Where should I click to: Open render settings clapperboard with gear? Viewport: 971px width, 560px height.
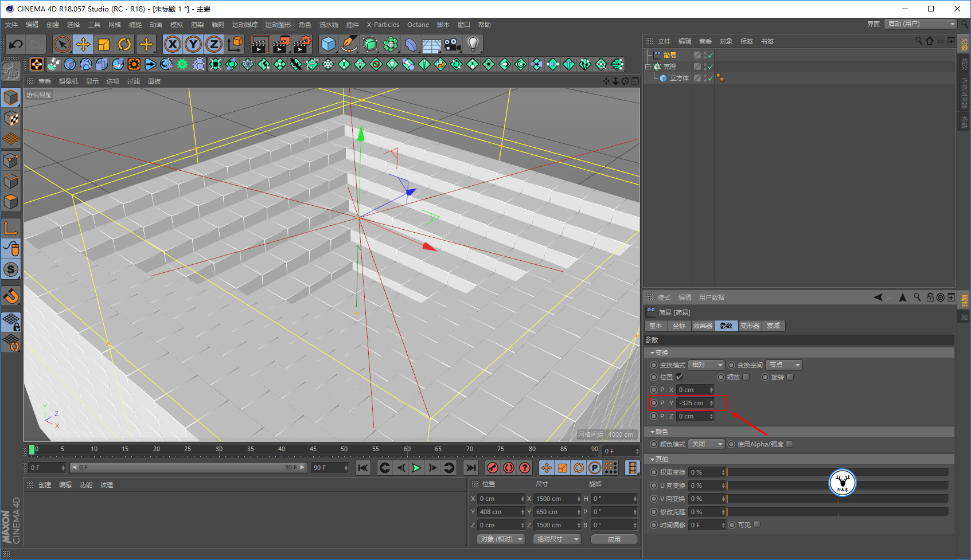(302, 44)
